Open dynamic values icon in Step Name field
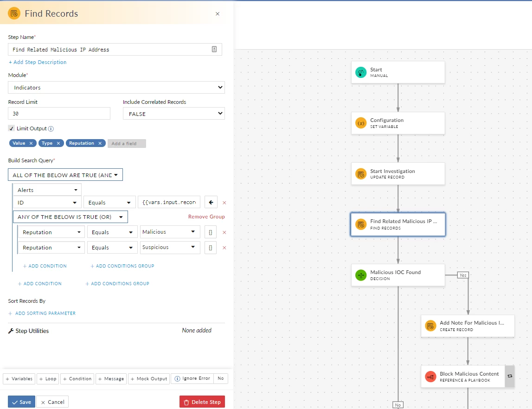532x409 pixels. point(214,49)
